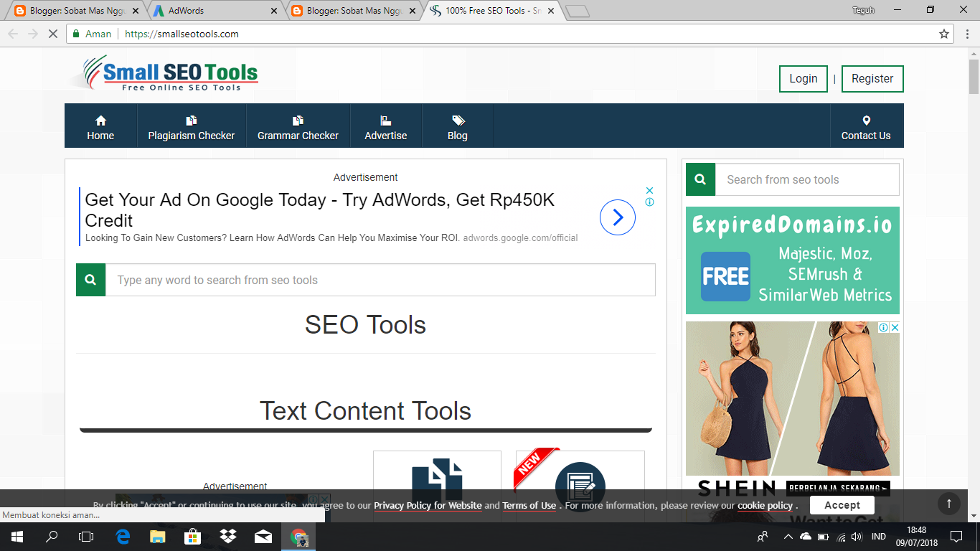Open Dropbox from the taskbar
Screen dimensions: 980x551
click(x=228, y=537)
